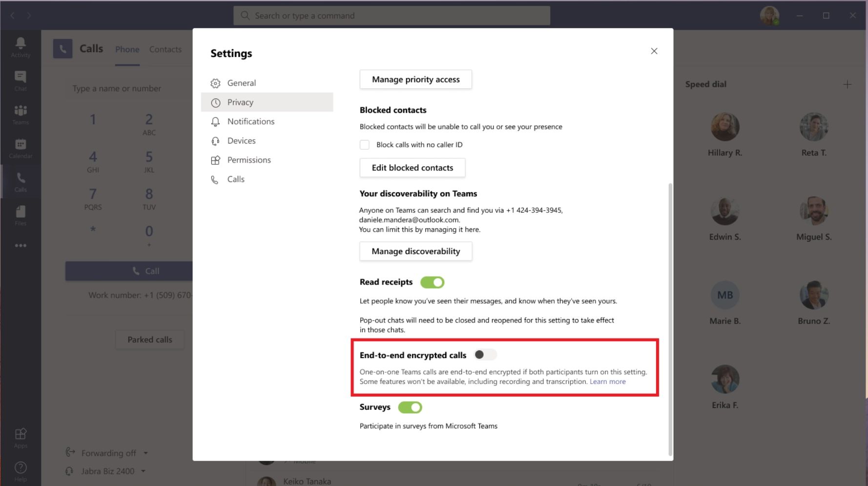Screen dimensions: 868x486
Task: Click the back navigation arrow
Action: [x=12, y=16]
